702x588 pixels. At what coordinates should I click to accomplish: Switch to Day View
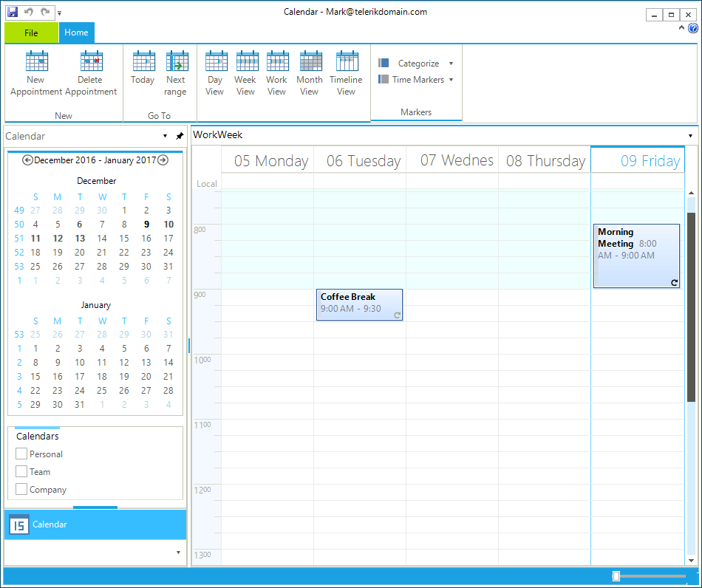click(215, 74)
